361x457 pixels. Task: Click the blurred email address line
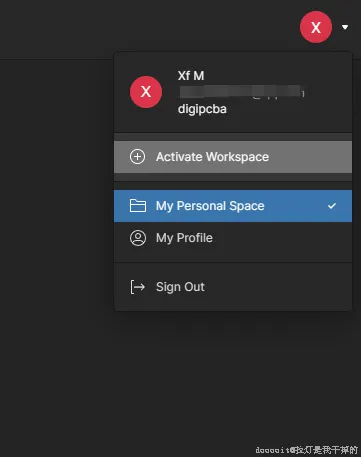242,92
